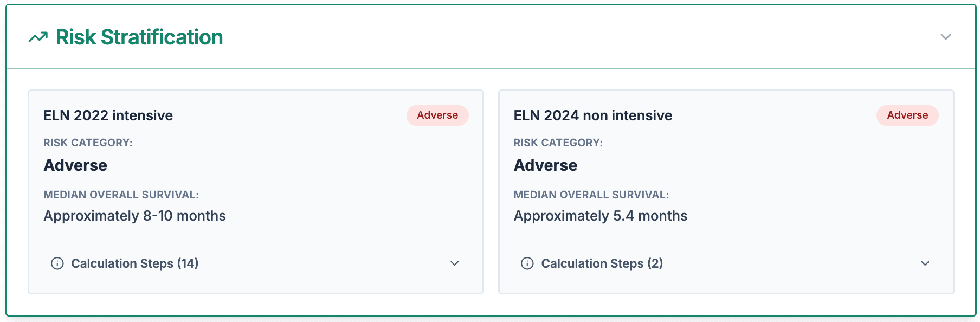Image resolution: width=980 pixels, height=322 pixels.
Task: Expand Calculation Steps for ELN 2022 intensive
Action: 454,263
